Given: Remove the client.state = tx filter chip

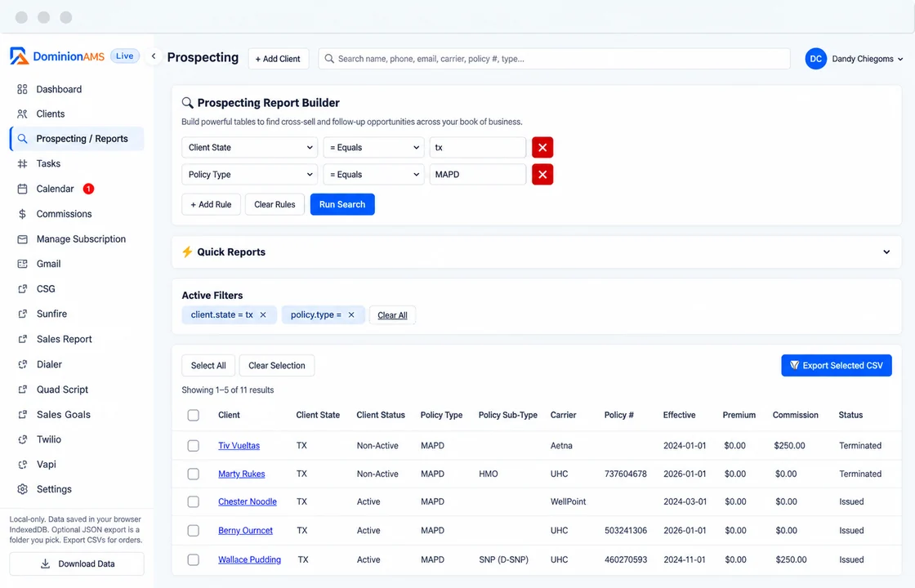Looking at the screenshot, I should tap(263, 315).
